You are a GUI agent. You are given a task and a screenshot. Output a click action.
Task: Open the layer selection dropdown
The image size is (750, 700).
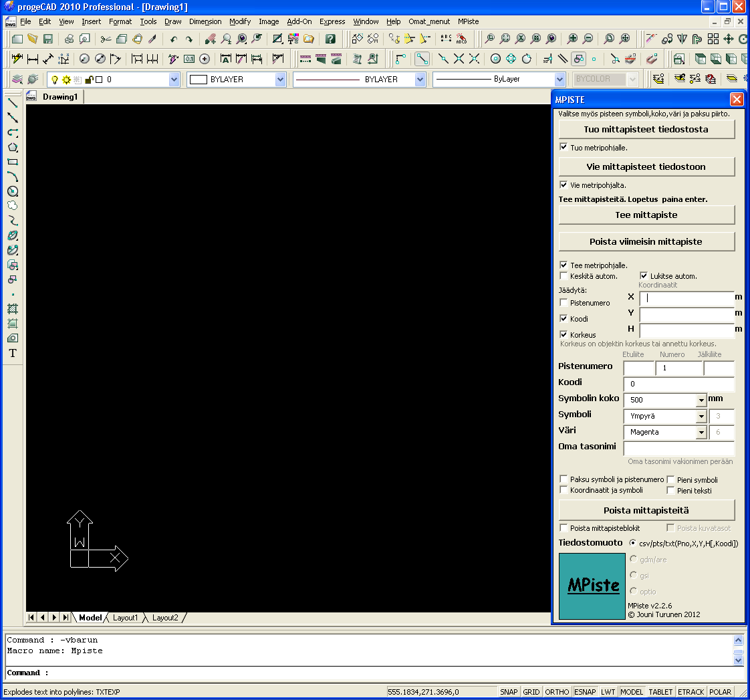[174, 80]
